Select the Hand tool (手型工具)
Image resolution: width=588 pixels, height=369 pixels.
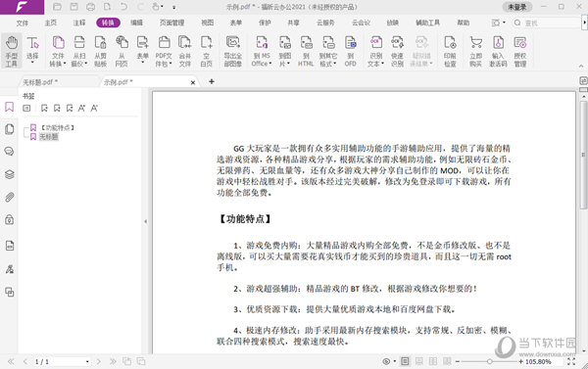[x=11, y=51]
